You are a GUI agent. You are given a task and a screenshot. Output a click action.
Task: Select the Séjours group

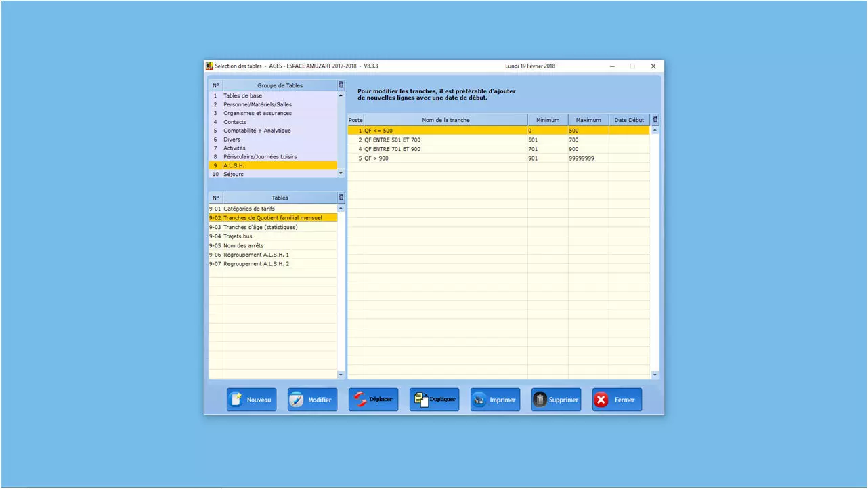pyautogui.click(x=272, y=174)
